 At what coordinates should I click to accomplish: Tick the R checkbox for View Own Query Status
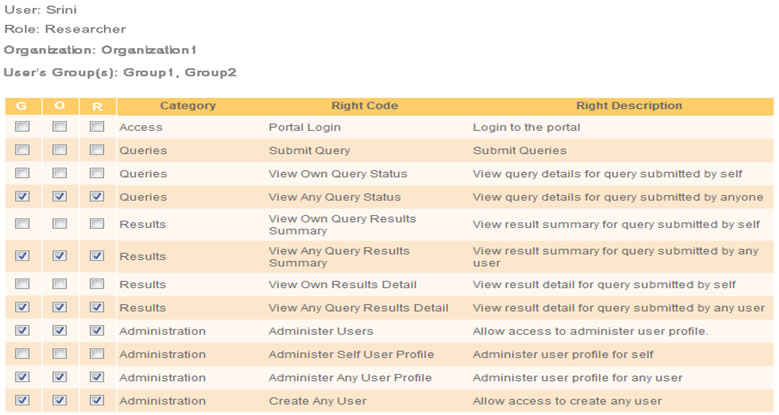(x=96, y=173)
